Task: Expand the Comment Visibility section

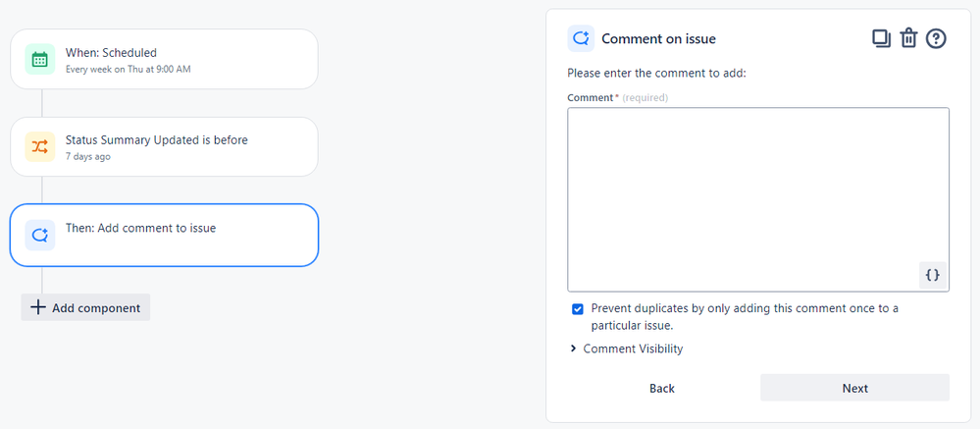Action: point(573,349)
